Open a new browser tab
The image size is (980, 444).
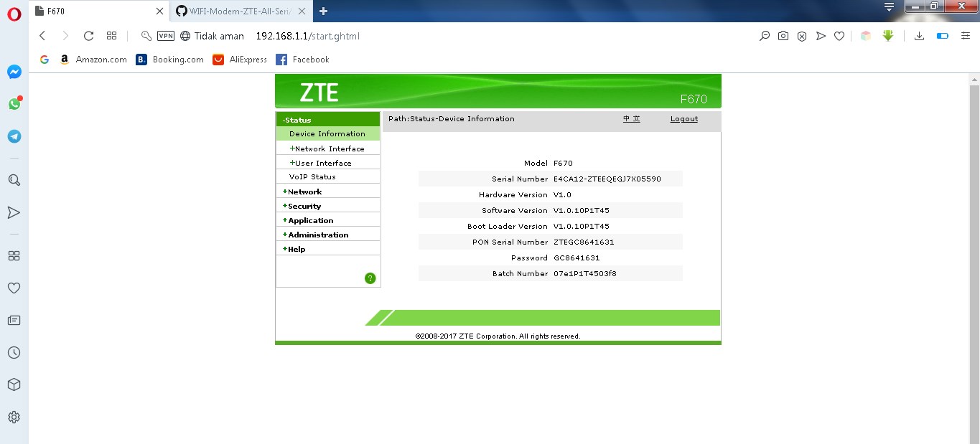click(x=324, y=11)
